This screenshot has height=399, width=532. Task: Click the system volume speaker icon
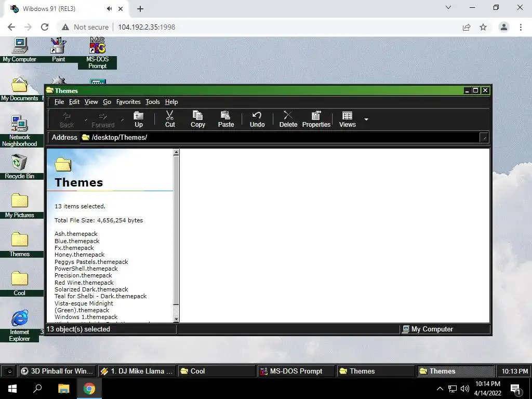click(x=465, y=389)
